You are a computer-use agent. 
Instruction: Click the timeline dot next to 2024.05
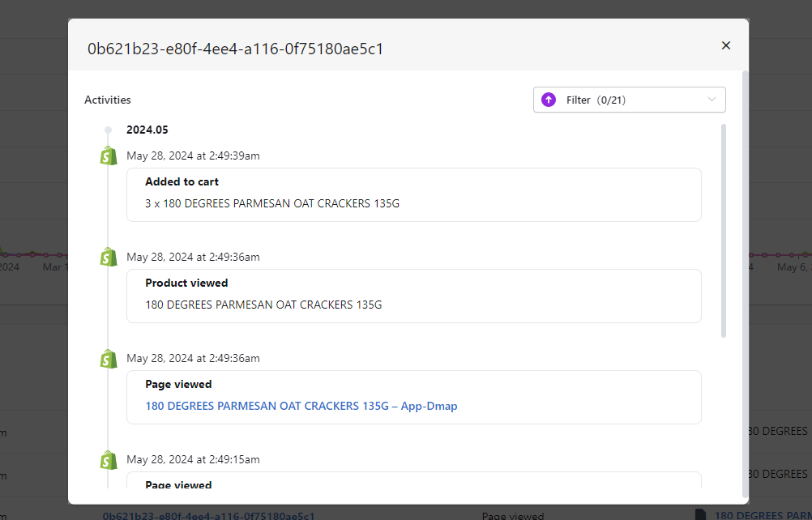click(108, 130)
